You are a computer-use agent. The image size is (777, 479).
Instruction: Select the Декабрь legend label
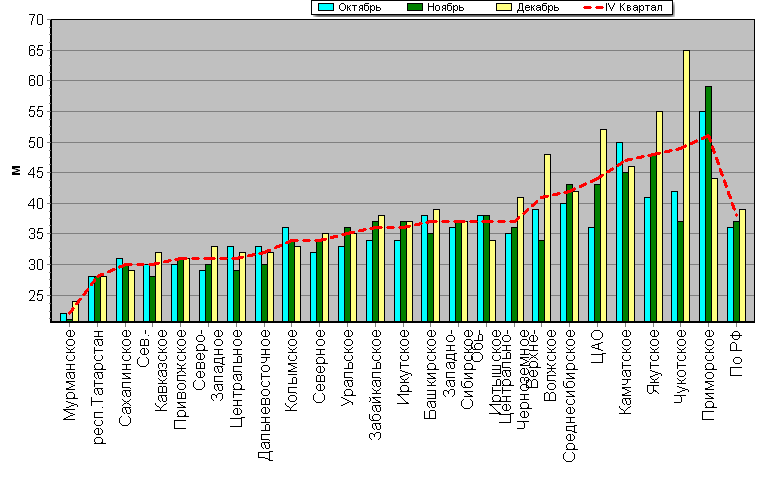point(538,7)
